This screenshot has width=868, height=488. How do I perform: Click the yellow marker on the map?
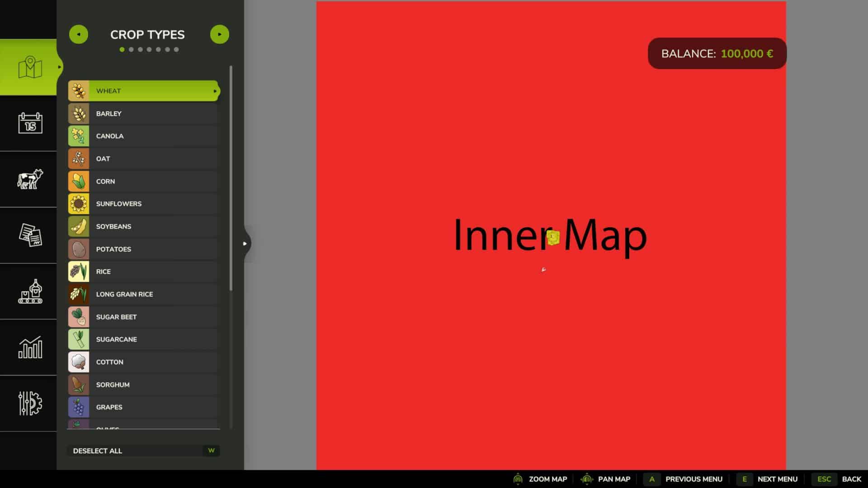[x=553, y=237]
